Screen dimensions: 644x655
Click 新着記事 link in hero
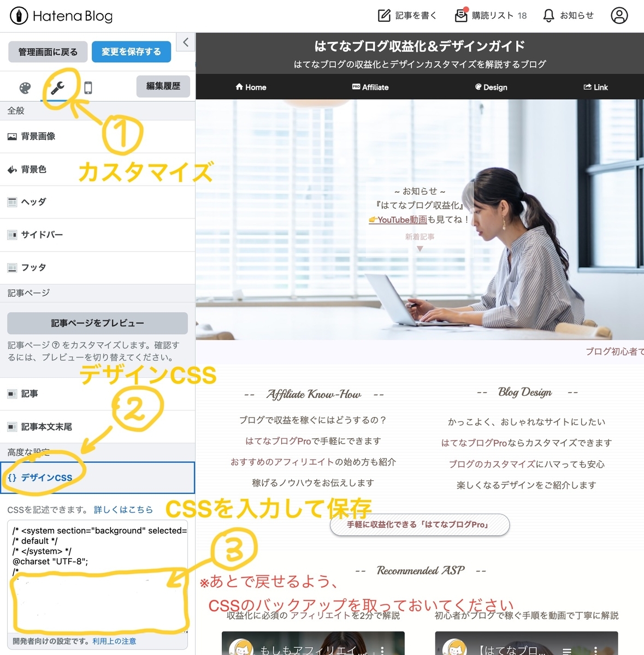420,237
